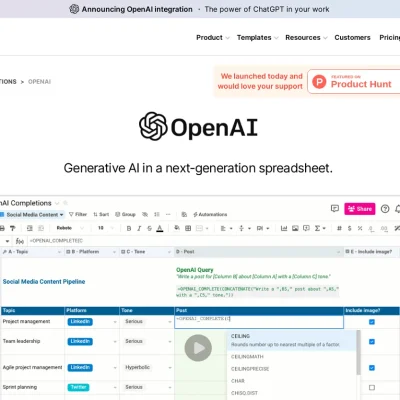The image size is (400, 400).
Task: Click the Product Hunt badge icon
Action: [319, 81]
